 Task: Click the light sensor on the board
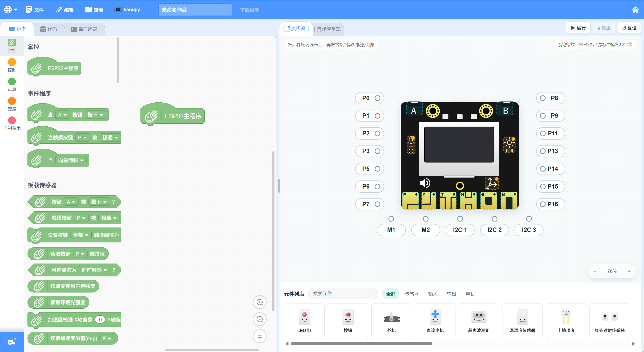coord(509,145)
